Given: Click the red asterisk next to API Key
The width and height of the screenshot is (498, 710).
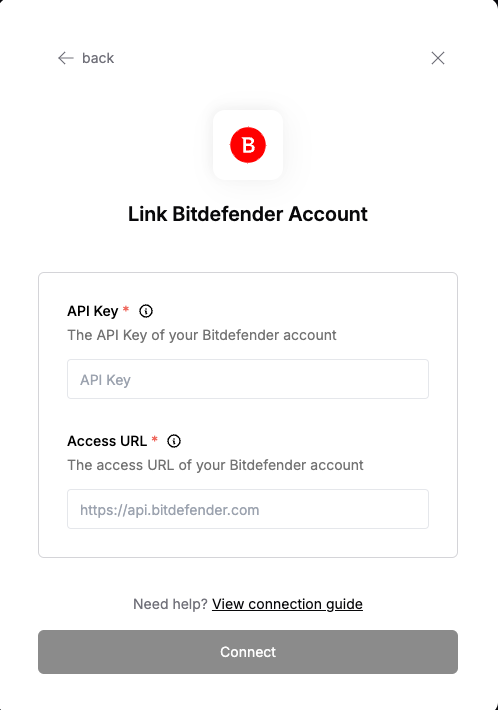Looking at the screenshot, I should pos(126,309).
